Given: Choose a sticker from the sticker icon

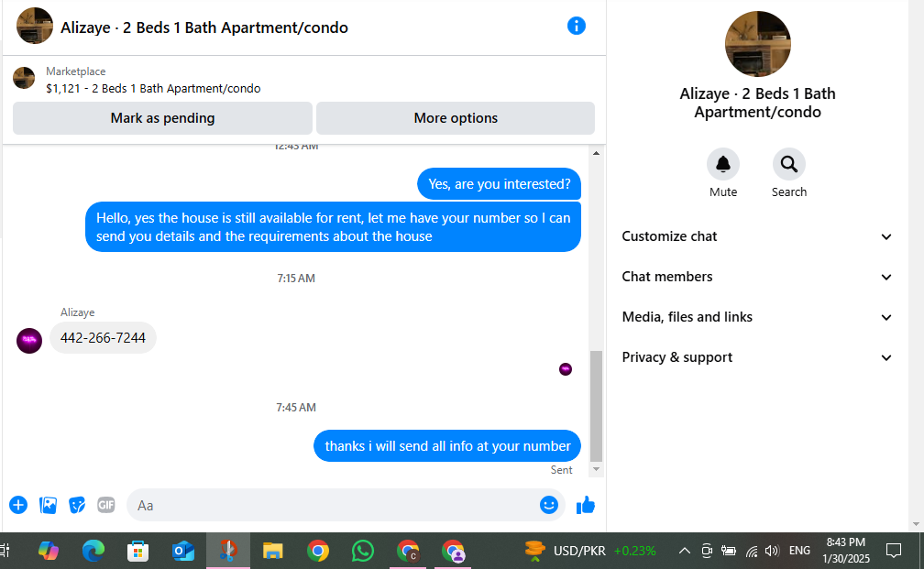Looking at the screenshot, I should click(77, 505).
